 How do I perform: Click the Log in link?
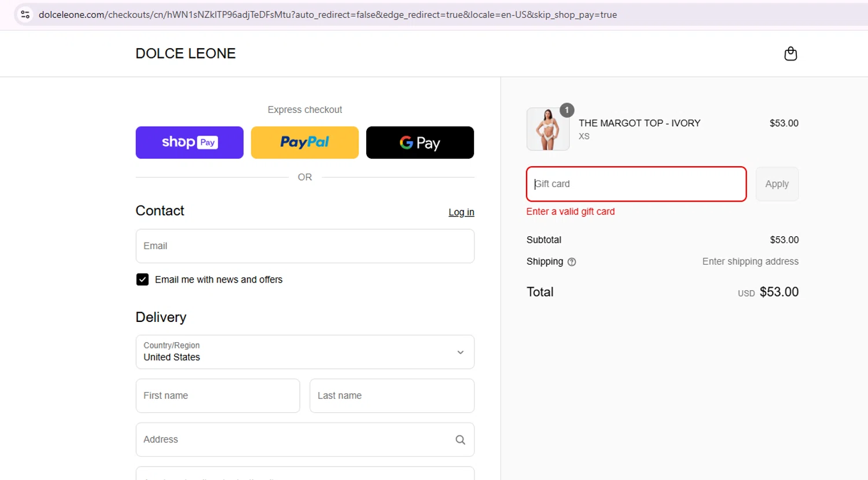pyautogui.click(x=461, y=212)
